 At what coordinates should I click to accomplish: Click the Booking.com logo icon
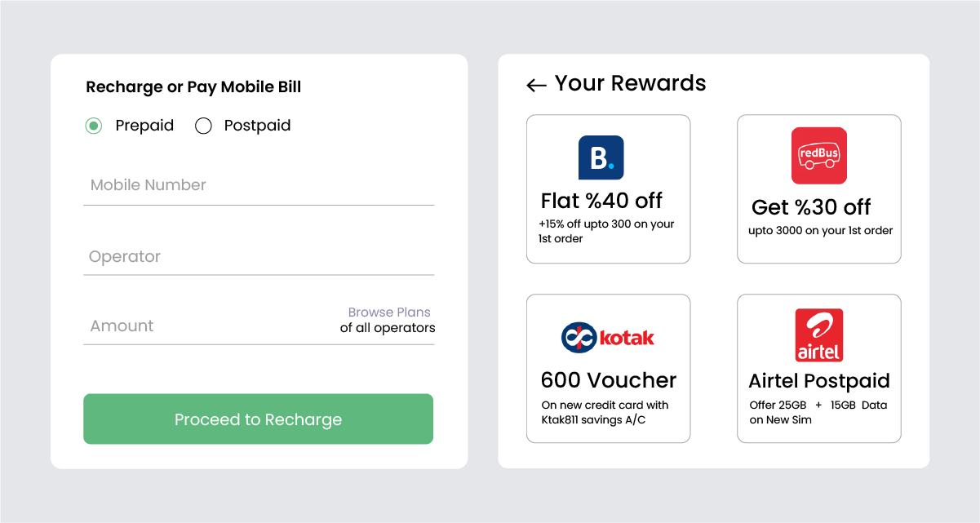[x=601, y=157]
